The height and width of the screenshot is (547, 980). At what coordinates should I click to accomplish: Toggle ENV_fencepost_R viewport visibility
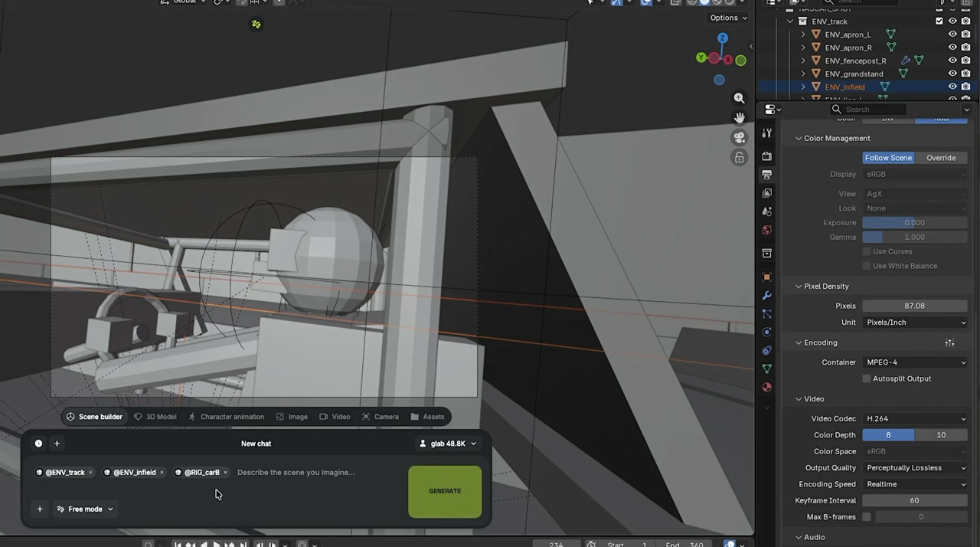click(952, 61)
